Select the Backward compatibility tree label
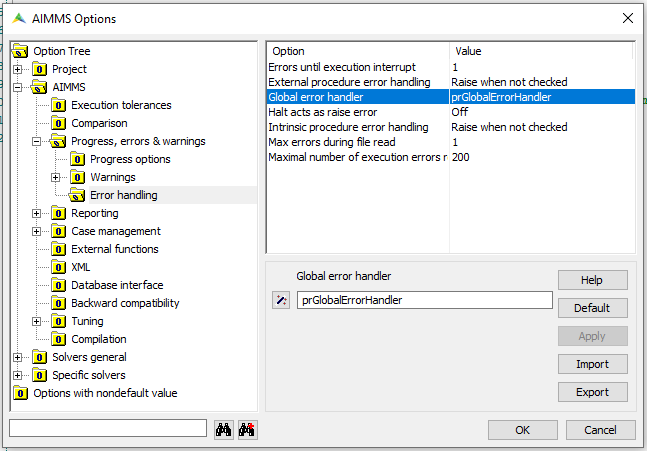The width and height of the screenshot is (647, 451). [x=125, y=303]
